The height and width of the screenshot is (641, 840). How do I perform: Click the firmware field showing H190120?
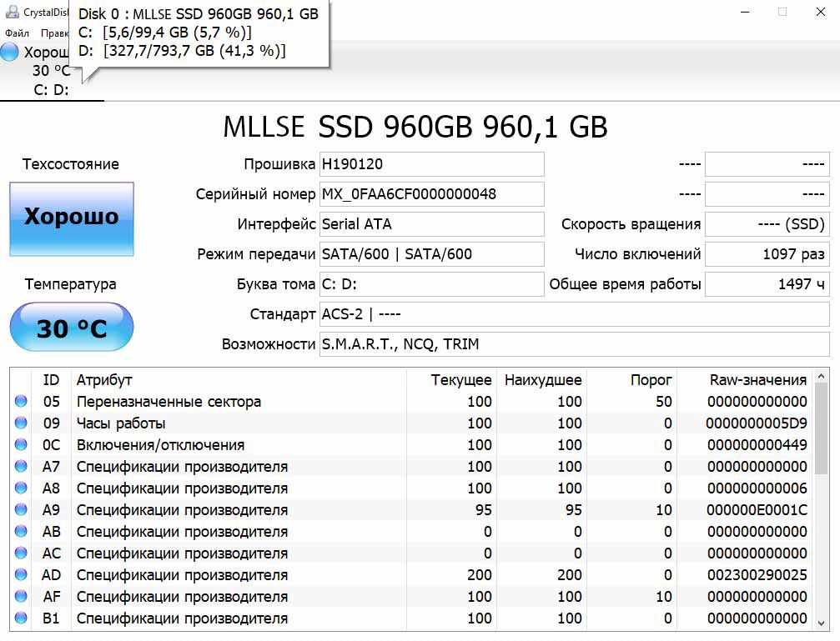[431, 164]
